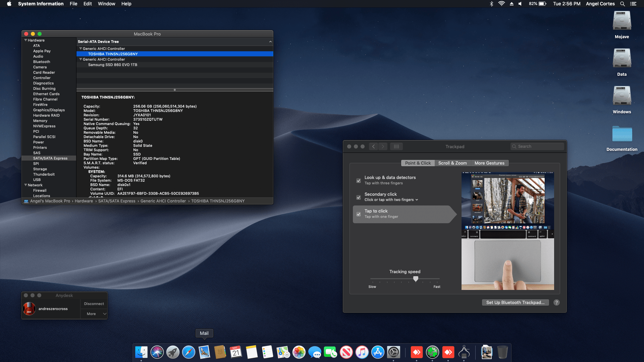
Task: Uncheck Look up & data detectors
Action: coord(359,181)
